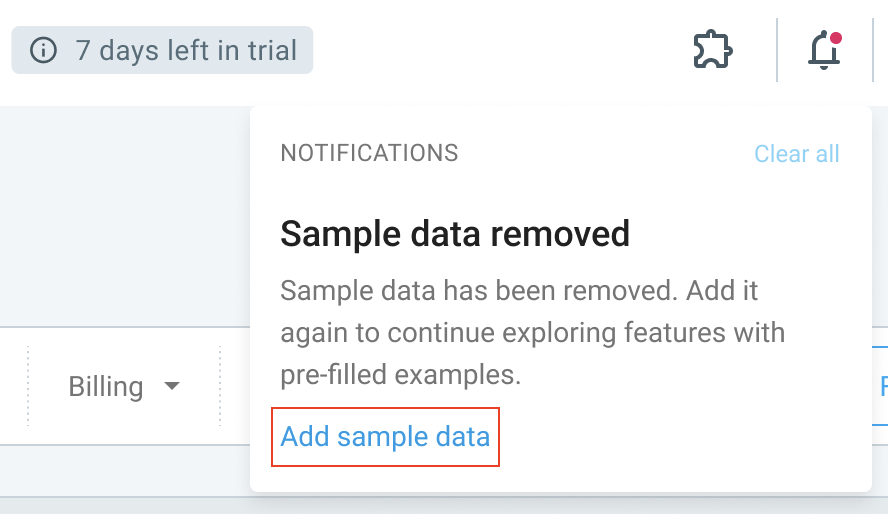Click the NOTIFICATIONS panel heading
Viewport: 888px width, 514px height.
tap(369, 153)
